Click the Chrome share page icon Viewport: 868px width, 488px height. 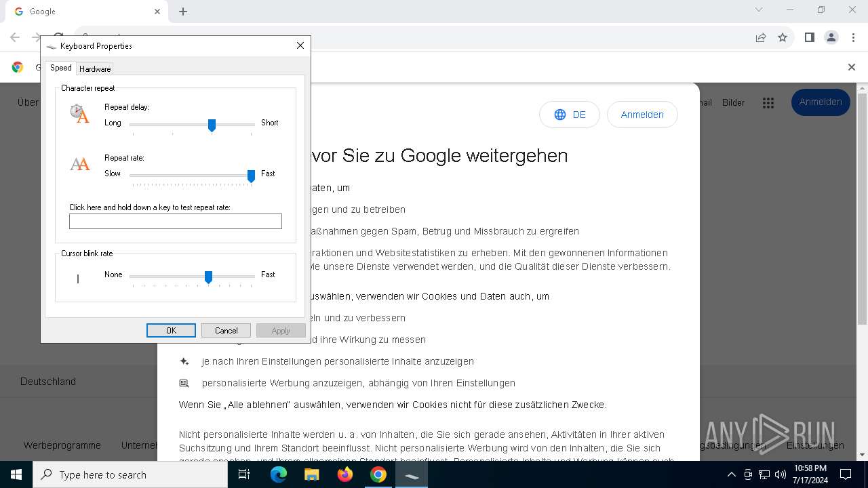click(761, 37)
